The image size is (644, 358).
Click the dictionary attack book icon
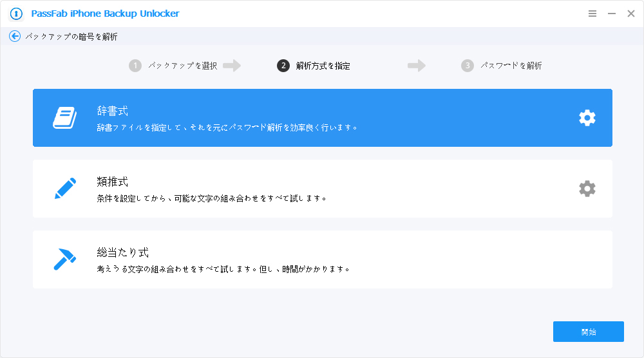pos(64,118)
